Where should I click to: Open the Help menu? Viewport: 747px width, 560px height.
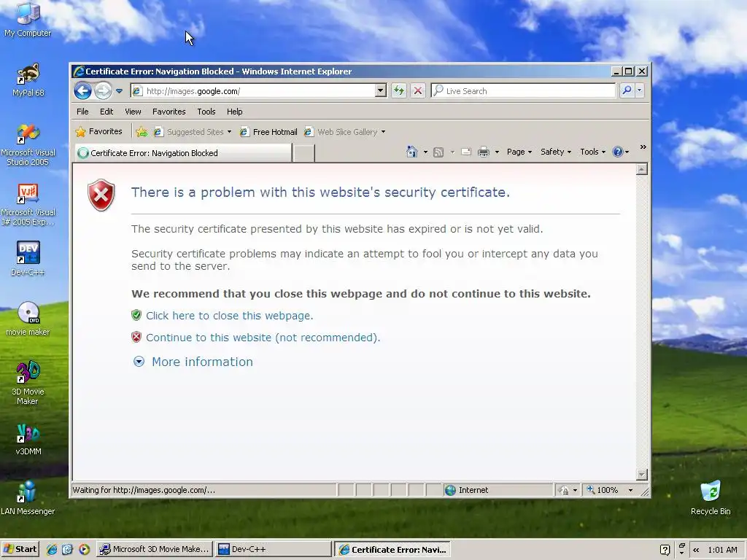[x=234, y=112]
